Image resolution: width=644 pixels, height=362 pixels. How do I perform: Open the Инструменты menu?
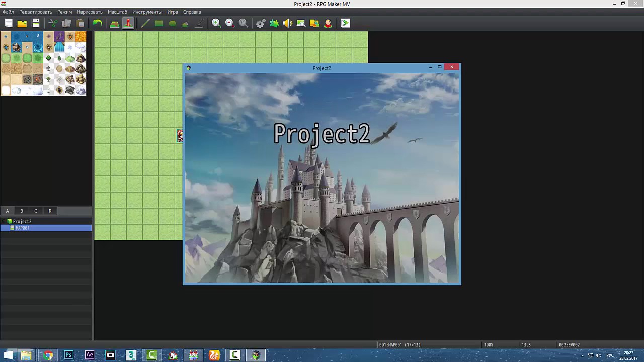point(147,12)
